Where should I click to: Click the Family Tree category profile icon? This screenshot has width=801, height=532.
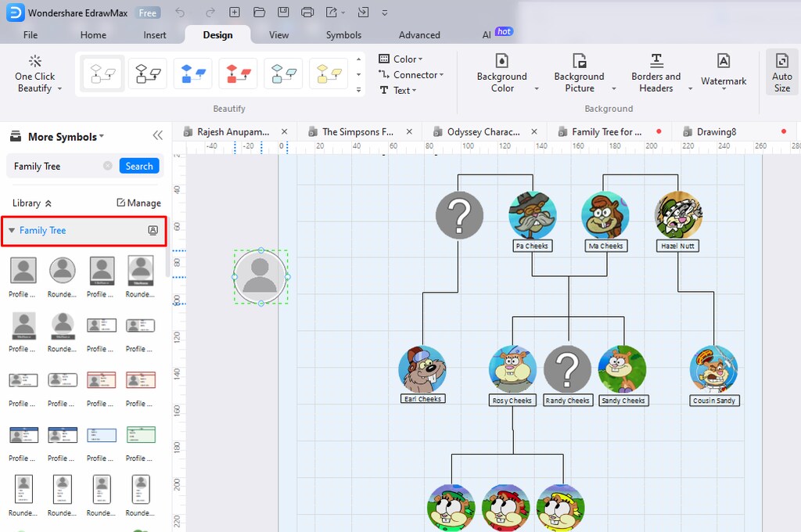pyautogui.click(x=153, y=231)
